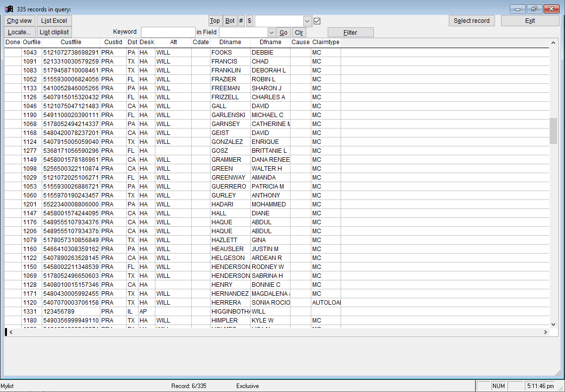Click the Clr button
The width and height of the screenshot is (565, 392).
[299, 33]
